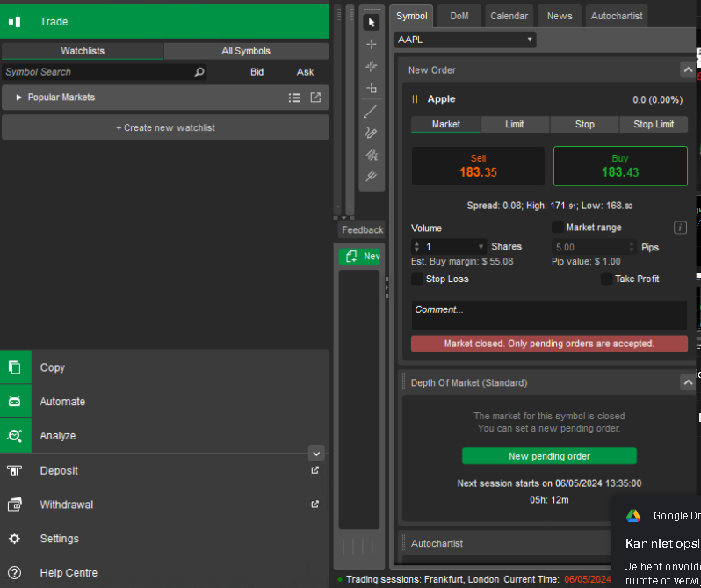
Task: Switch Popular Markets to list view icon
Action: coord(294,98)
